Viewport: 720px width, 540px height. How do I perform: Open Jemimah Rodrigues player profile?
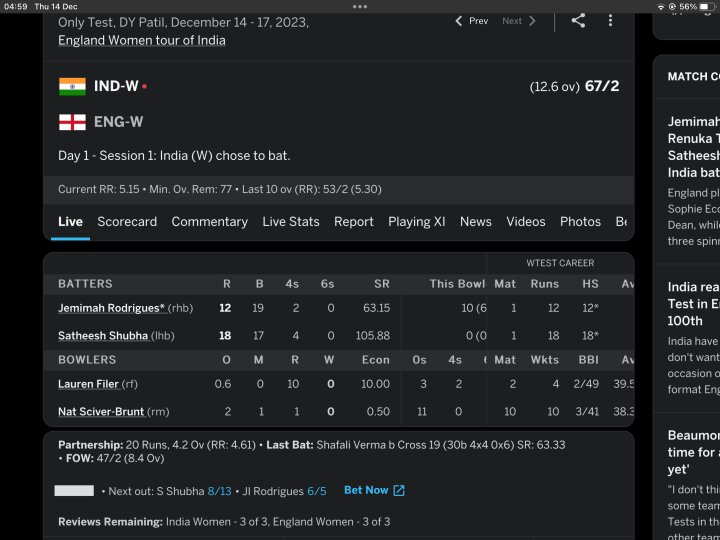pos(112,308)
